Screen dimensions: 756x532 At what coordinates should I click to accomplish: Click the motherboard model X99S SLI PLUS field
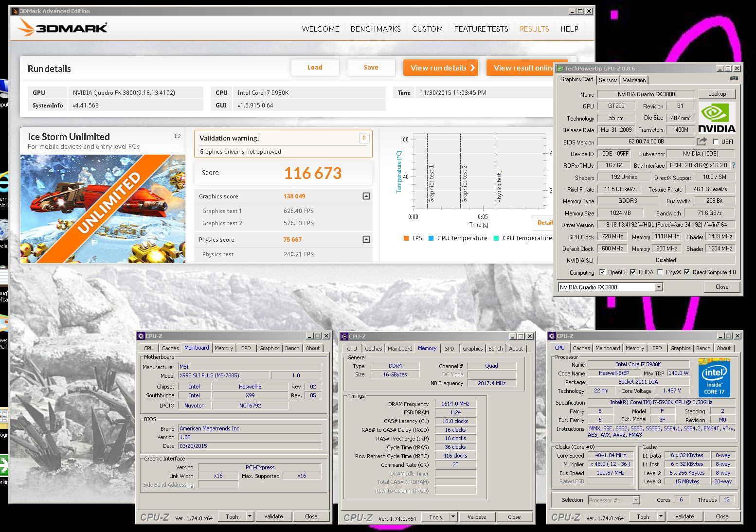(224, 375)
